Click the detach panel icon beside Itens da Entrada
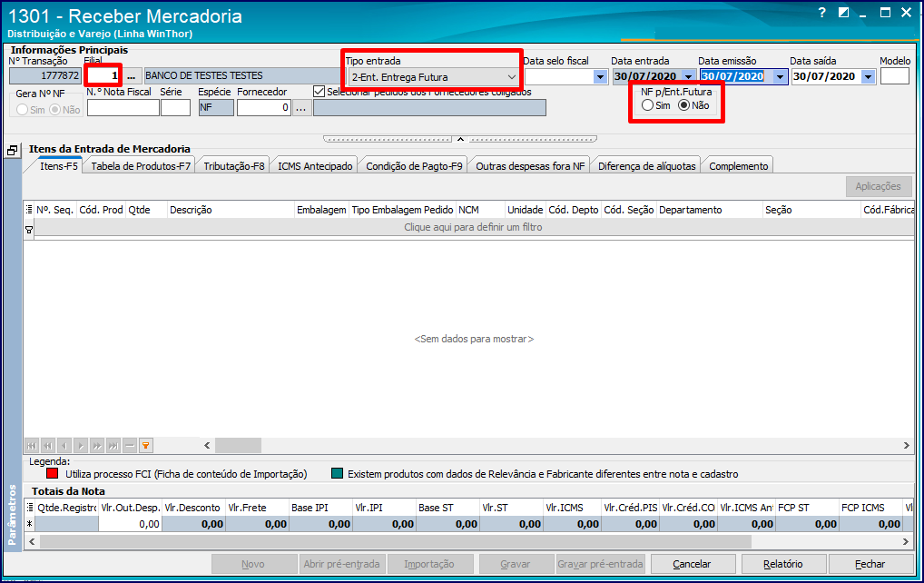 click(13, 151)
